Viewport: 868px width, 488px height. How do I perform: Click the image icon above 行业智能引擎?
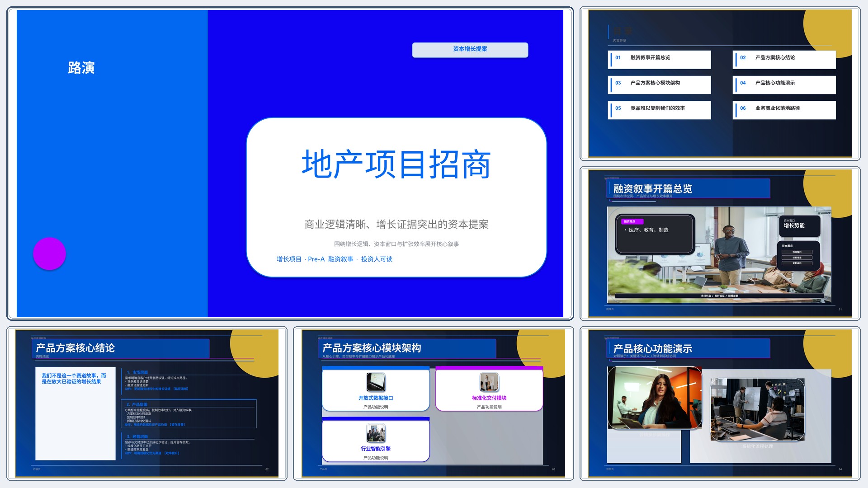click(376, 433)
